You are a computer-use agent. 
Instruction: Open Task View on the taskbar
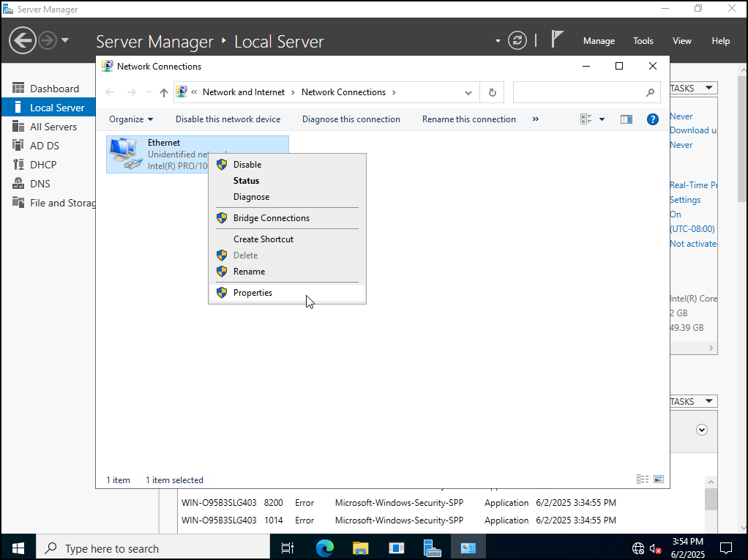(287, 548)
